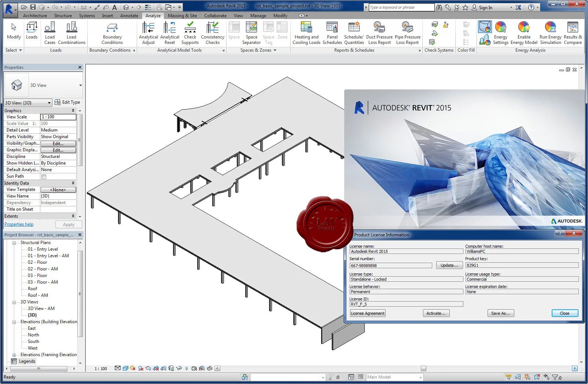Click the Activate button
Screen dimensions: 588x384
436,313
